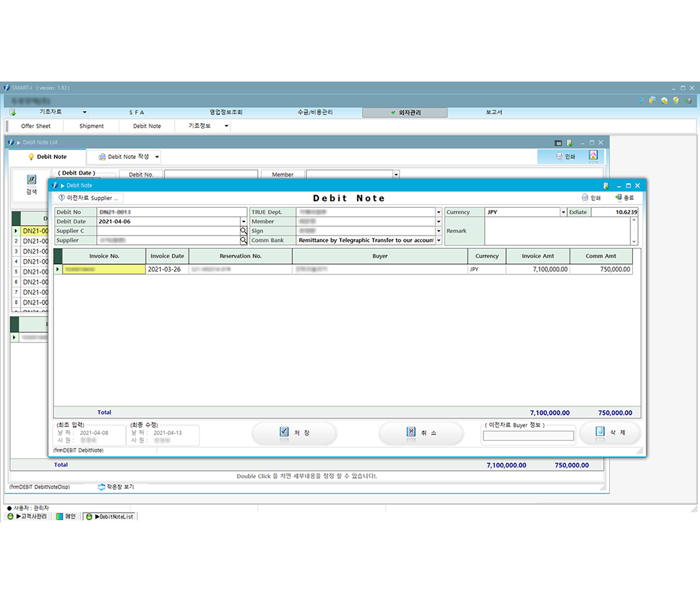The image size is (700, 604).
Task: Expand the Debit Note 작성 dropdown arrow
Action: (x=157, y=157)
